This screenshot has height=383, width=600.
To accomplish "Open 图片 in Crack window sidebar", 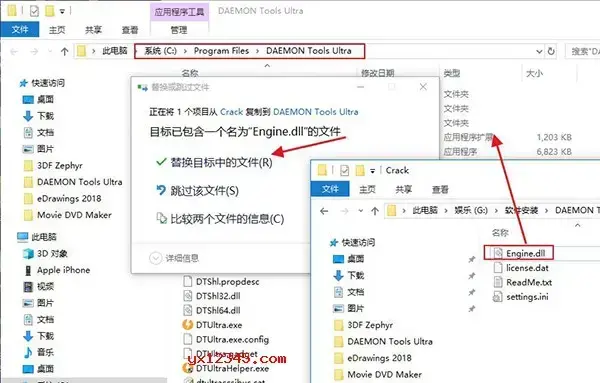I will click(349, 308).
